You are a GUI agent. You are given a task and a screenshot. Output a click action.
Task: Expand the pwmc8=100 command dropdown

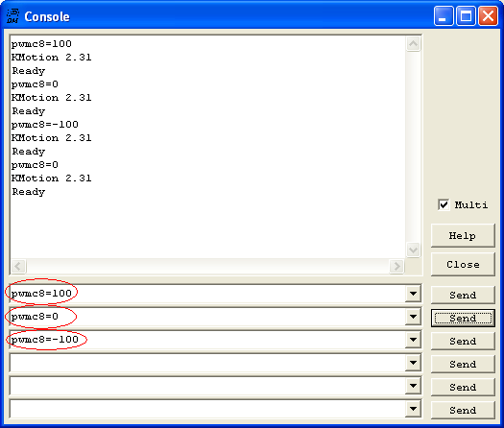pos(413,294)
